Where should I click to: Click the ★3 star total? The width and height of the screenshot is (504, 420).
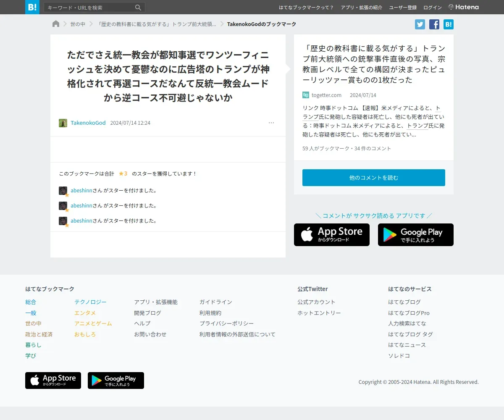(x=123, y=173)
